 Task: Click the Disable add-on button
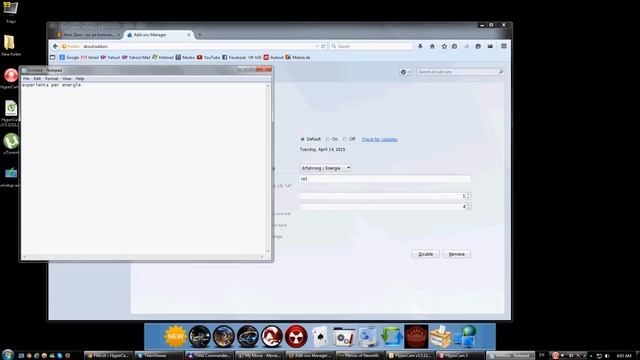[x=425, y=254]
